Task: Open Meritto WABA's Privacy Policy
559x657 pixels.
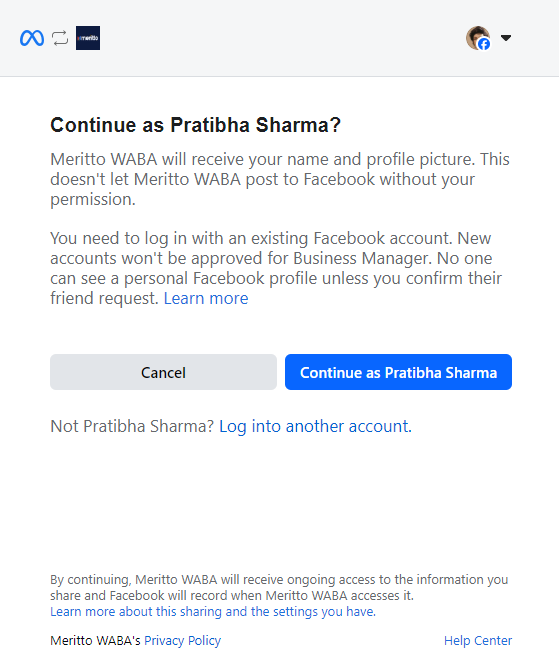Action: coord(182,641)
